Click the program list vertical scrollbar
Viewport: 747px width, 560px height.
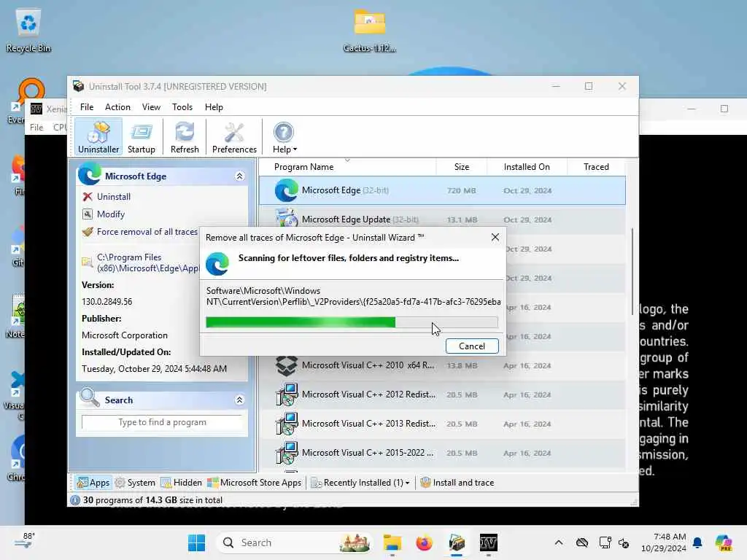tap(632, 271)
